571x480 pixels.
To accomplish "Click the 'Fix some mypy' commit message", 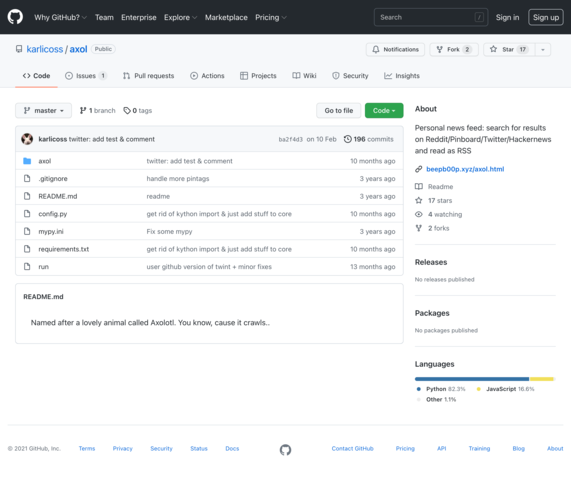I will [169, 231].
